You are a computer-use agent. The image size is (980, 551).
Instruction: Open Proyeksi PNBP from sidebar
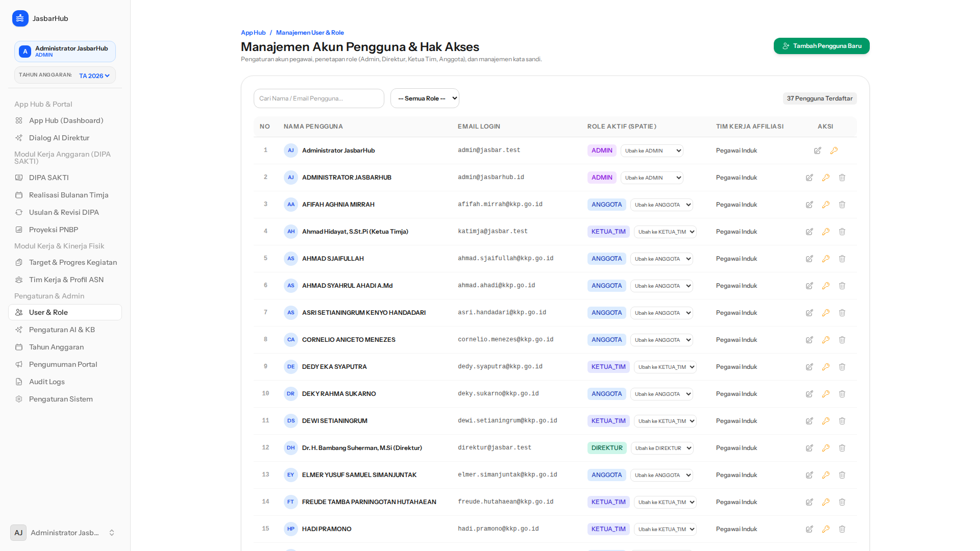click(65, 230)
